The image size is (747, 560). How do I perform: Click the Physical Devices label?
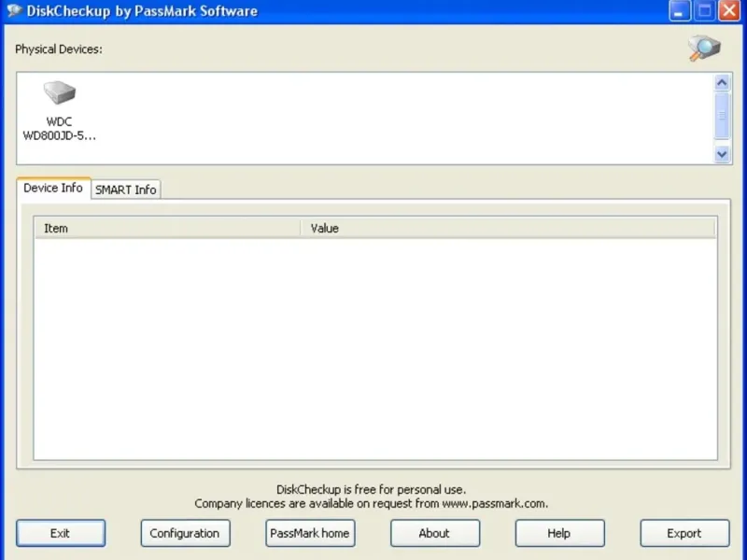point(59,49)
